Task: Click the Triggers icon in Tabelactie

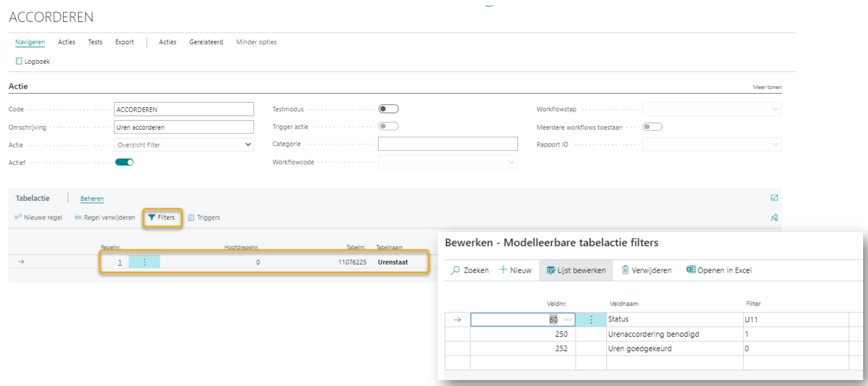Action: point(191,217)
